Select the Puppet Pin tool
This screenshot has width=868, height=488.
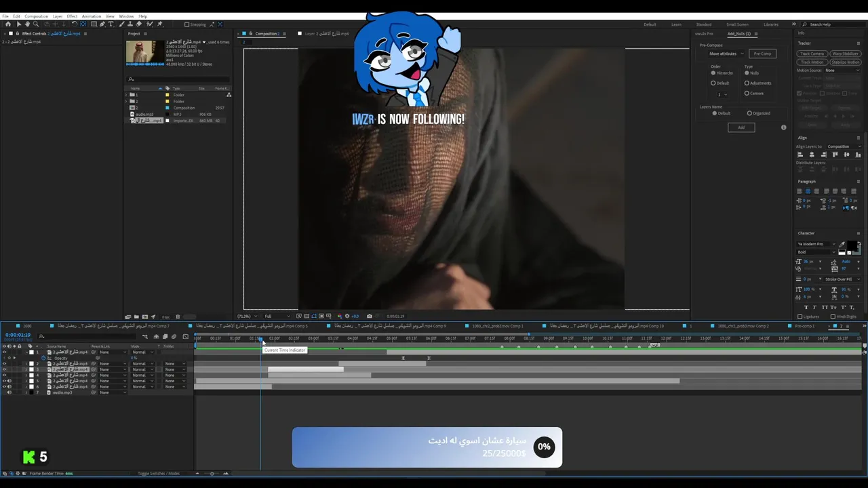(x=159, y=24)
